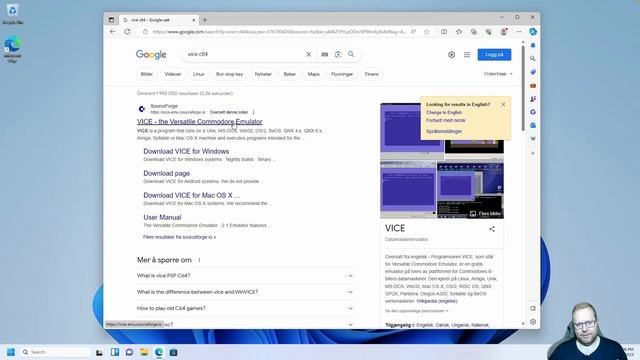Open Google quick settings gear
Viewport: 640px width, 360px height.
click(451, 55)
